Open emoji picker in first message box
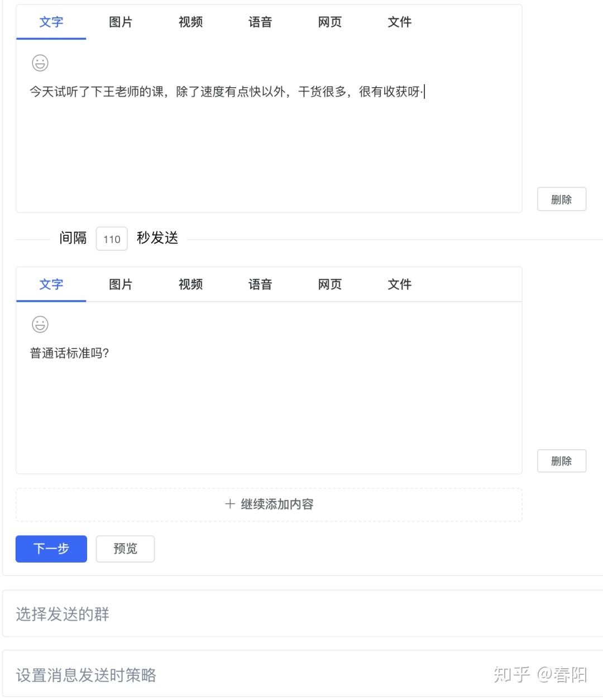603x700 pixels. [40, 63]
